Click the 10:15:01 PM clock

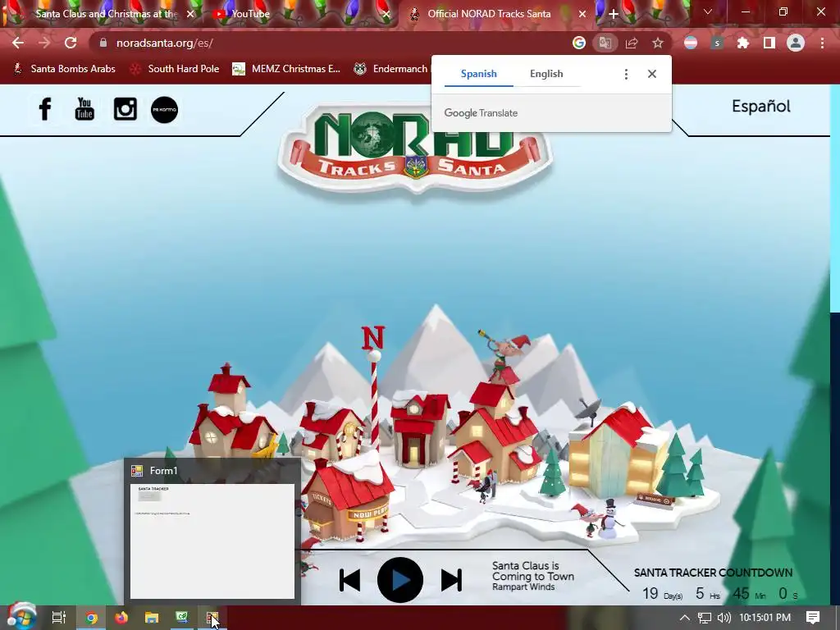point(765,618)
